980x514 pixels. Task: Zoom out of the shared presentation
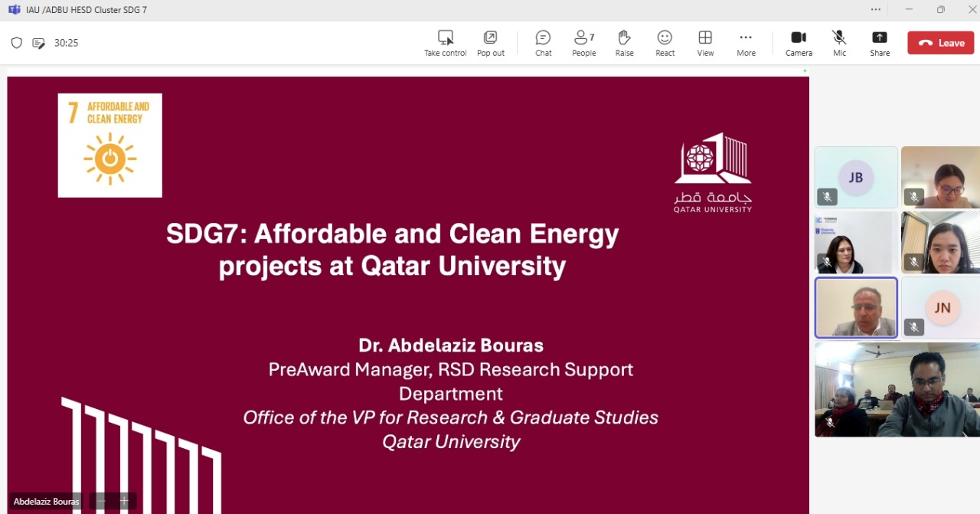coord(101,501)
